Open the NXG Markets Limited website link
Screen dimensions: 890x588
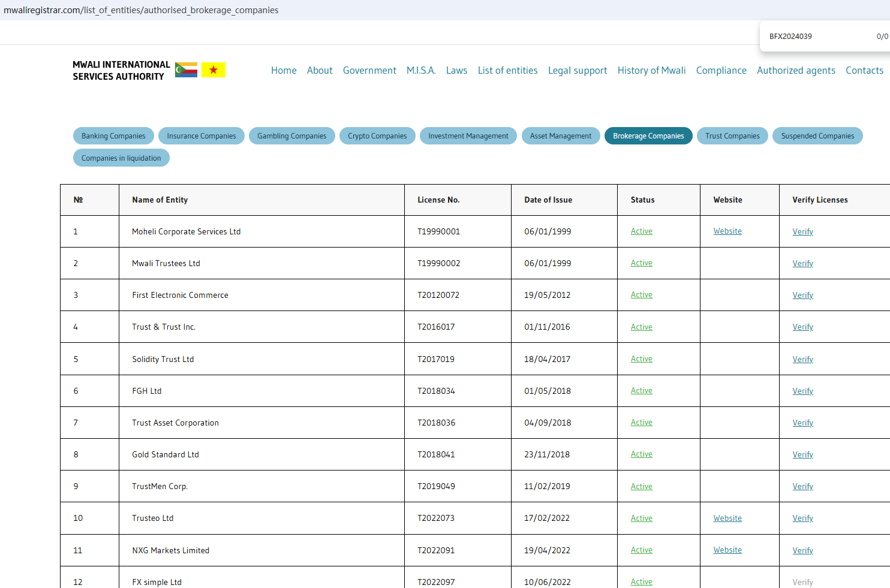click(727, 550)
